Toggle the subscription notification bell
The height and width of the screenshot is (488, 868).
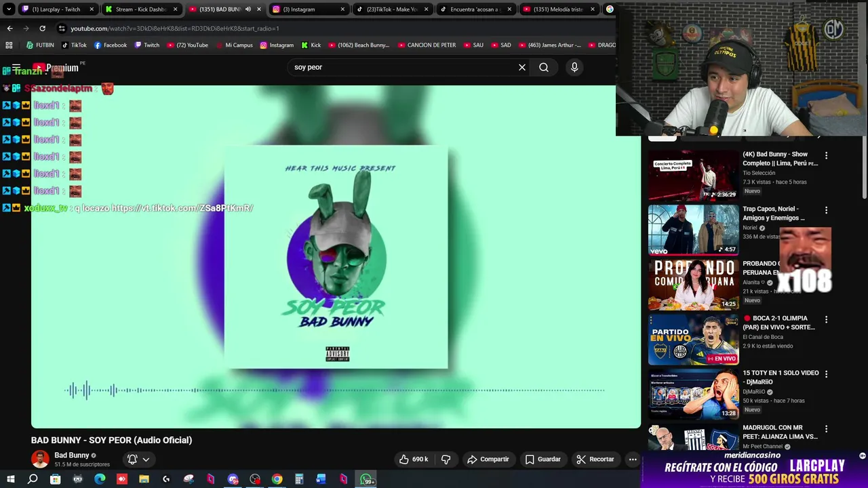138,459
